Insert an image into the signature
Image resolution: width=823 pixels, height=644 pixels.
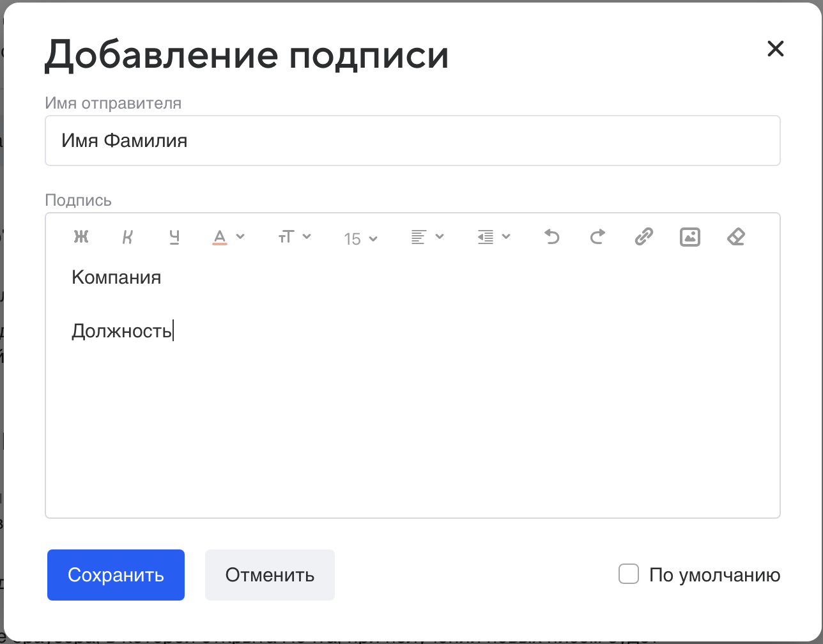(x=690, y=237)
